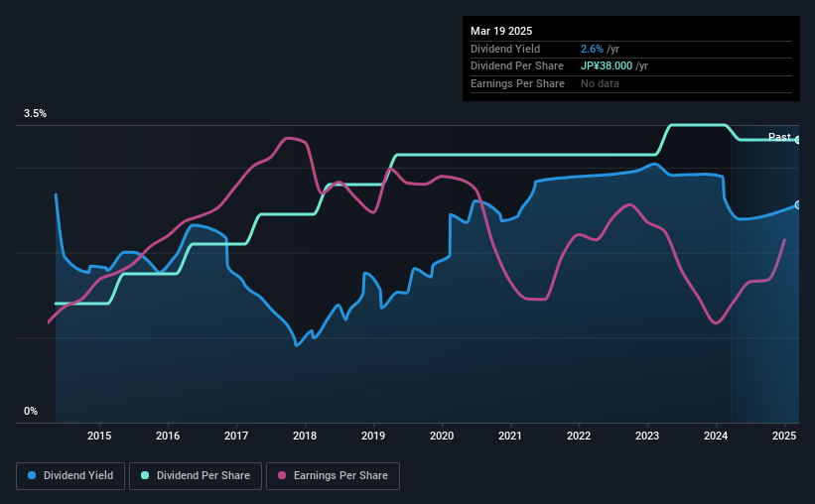815x504 pixels.
Task: Select the 2017 x-axis label
Action: pyautogui.click(x=236, y=436)
